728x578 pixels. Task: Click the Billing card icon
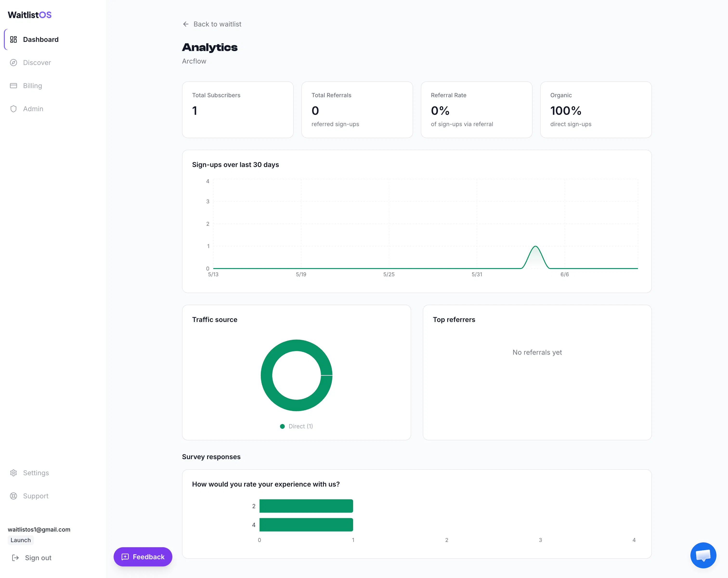(x=13, y=86)
